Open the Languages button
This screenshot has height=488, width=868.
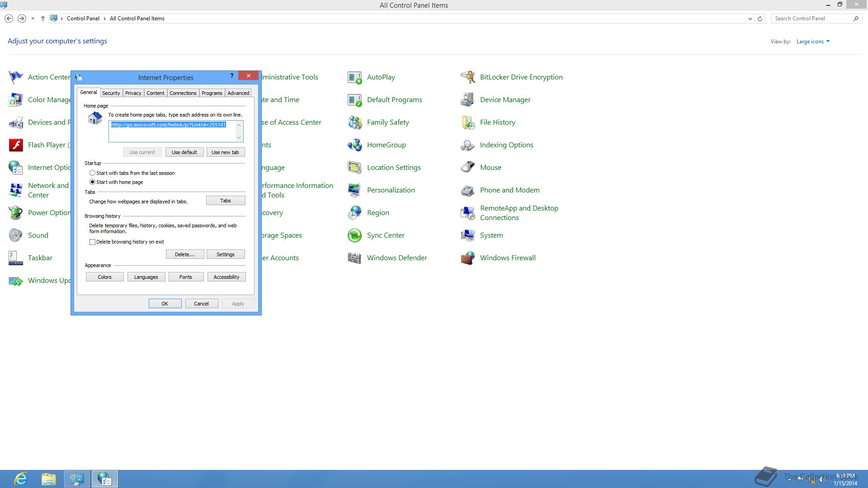[146, 277]
